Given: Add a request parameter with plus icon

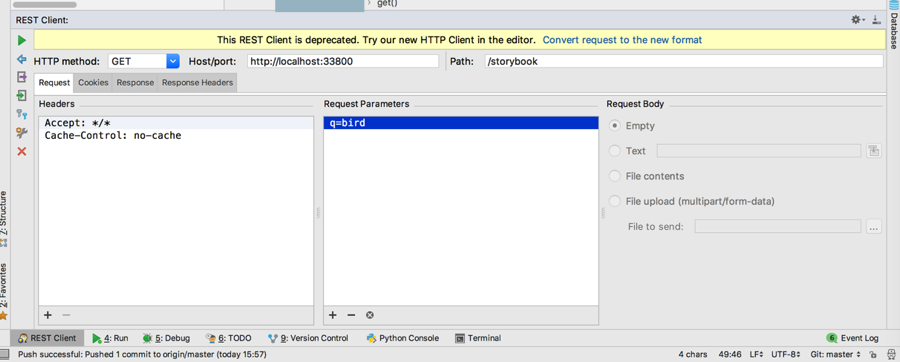Looking at the screenshot, I should click(333, 315).
